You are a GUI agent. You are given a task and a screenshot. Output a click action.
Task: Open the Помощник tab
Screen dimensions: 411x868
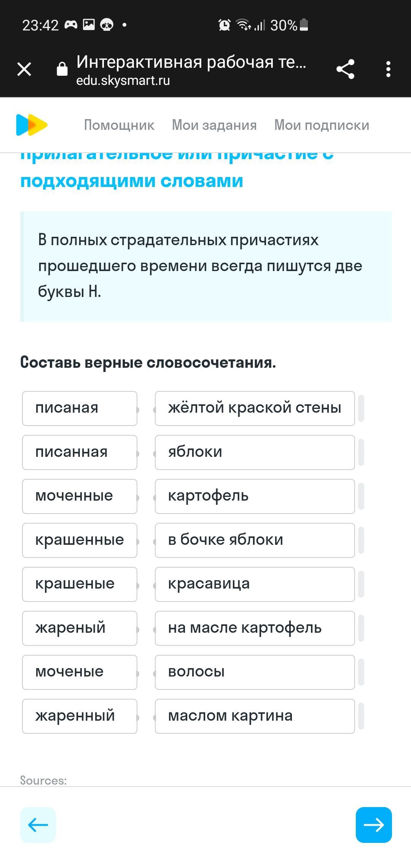(x=119, y=125)
